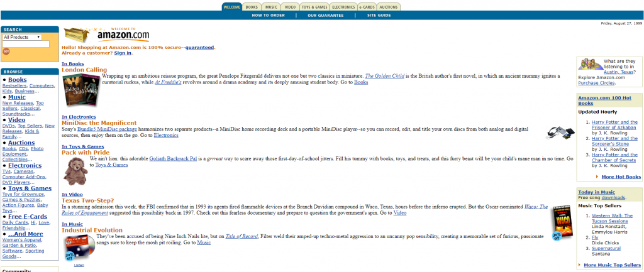
Task: Click the guaranteed link
Action: (199, 48)
